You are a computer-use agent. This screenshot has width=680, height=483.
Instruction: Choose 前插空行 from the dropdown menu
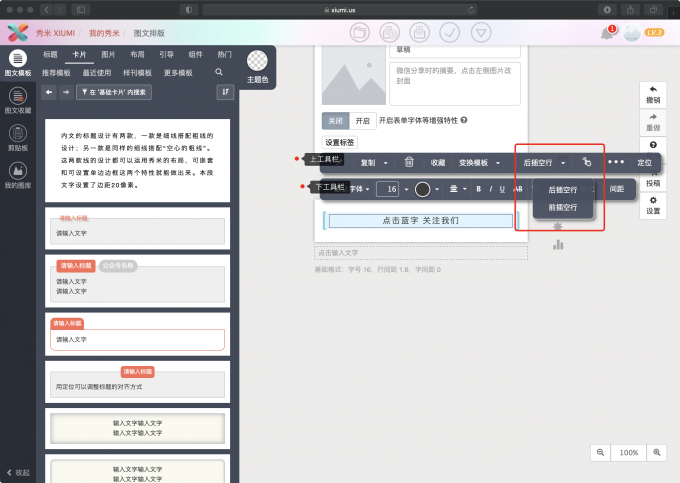pyautogui.click(x=562, y=208)
